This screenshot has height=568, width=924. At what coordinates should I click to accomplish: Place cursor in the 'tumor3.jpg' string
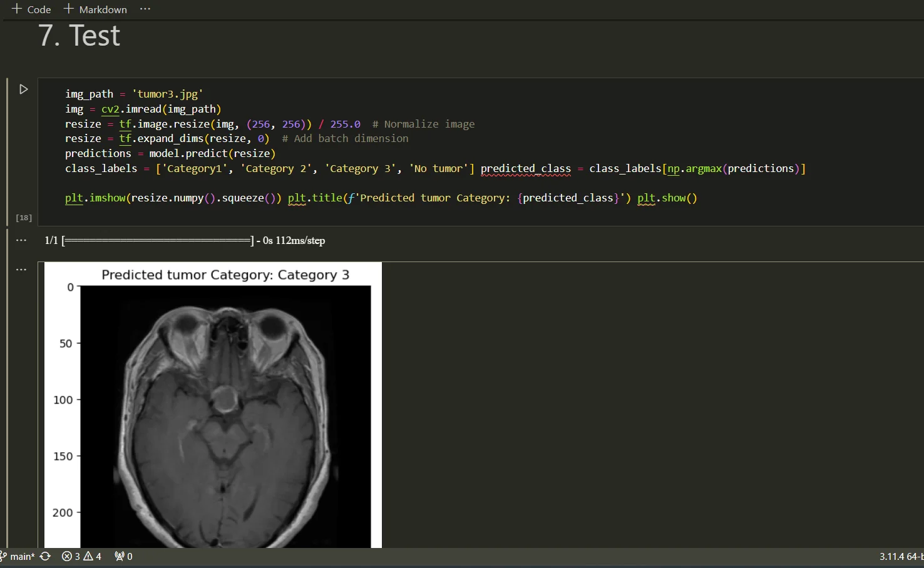pos(167,94)
